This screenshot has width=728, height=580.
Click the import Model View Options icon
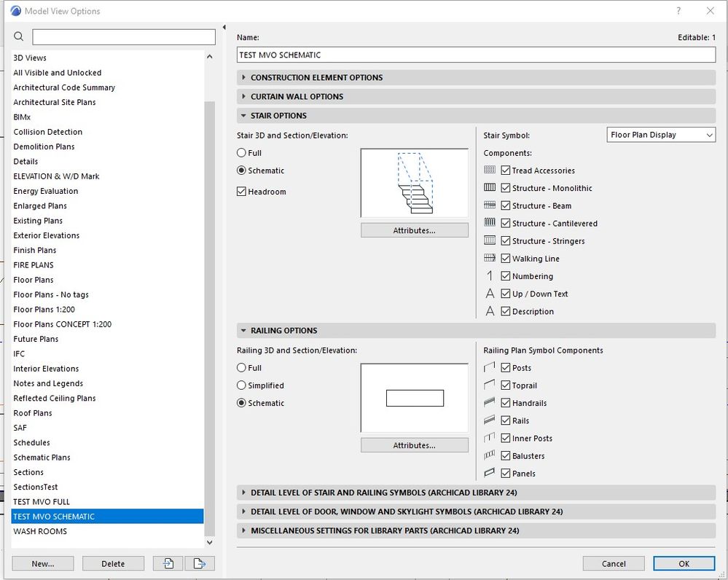pyautogui.click(x=168, y=563)
